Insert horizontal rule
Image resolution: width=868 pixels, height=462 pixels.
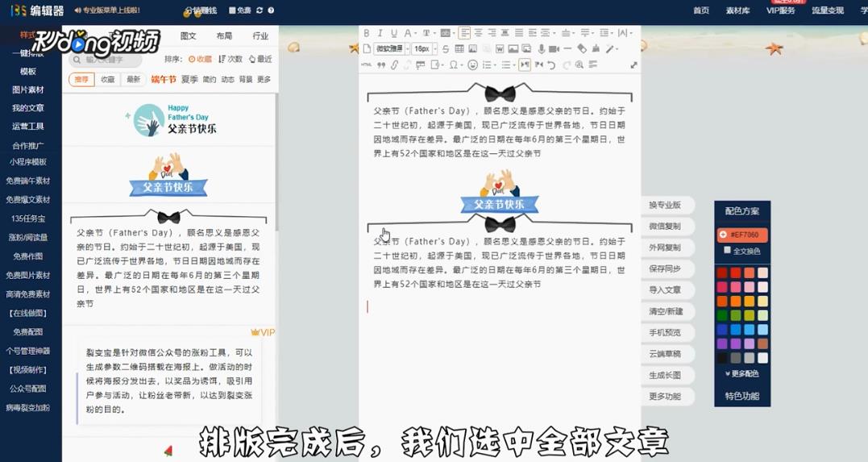[x=567, y=48]
